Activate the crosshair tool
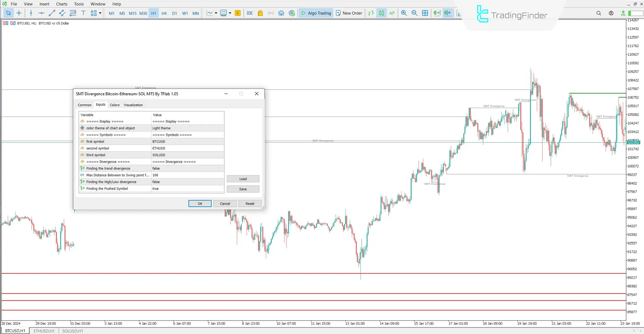Viewport: 644px width, 334px height. coord(19,13)
